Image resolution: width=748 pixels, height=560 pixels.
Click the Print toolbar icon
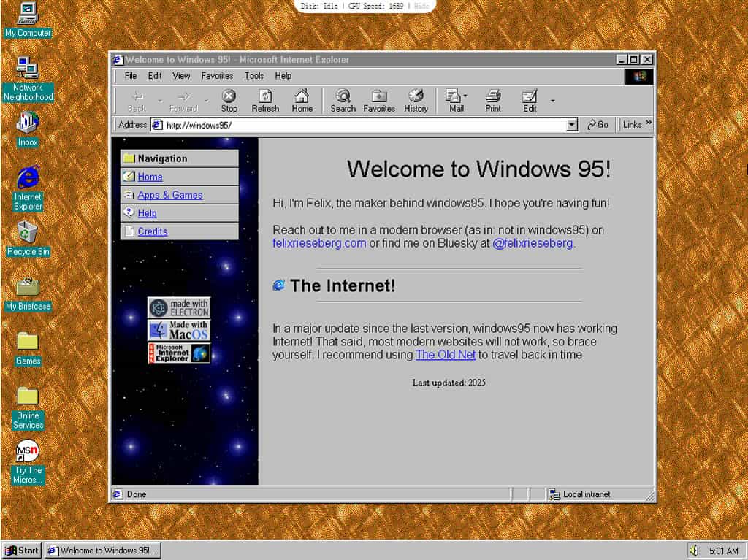click(x=493, y=101)
